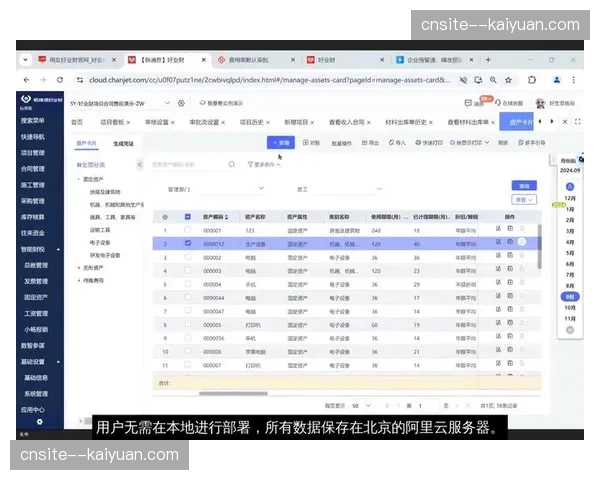Open the 重置 dropdown button
The height and width of the screenshot is (480, 600).
524,200
